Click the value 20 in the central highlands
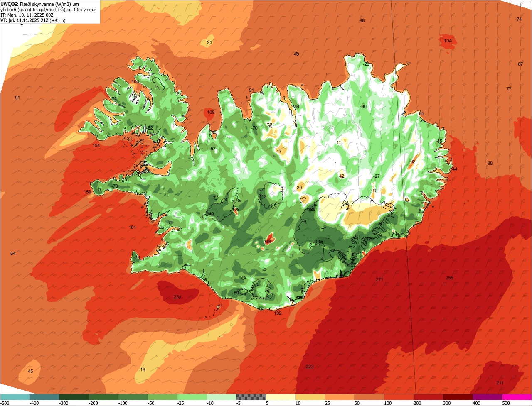 tap(299, 188)
